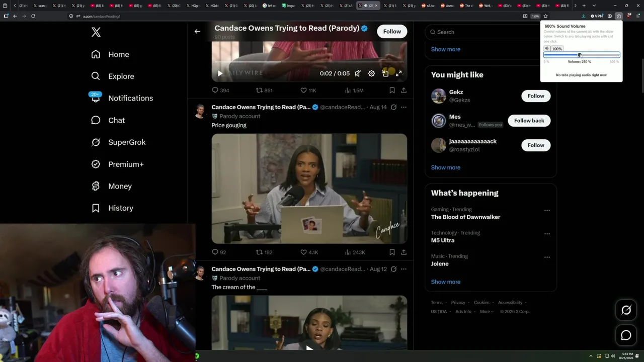Open Grok actions on the Aug 14 post

point(393,107)
